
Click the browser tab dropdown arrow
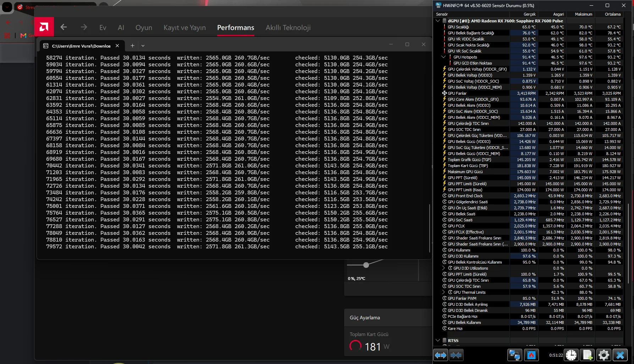coord(7,7)
